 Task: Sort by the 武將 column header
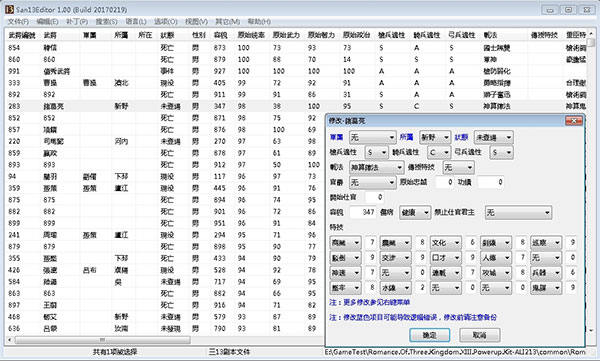[x=50, y=35]
